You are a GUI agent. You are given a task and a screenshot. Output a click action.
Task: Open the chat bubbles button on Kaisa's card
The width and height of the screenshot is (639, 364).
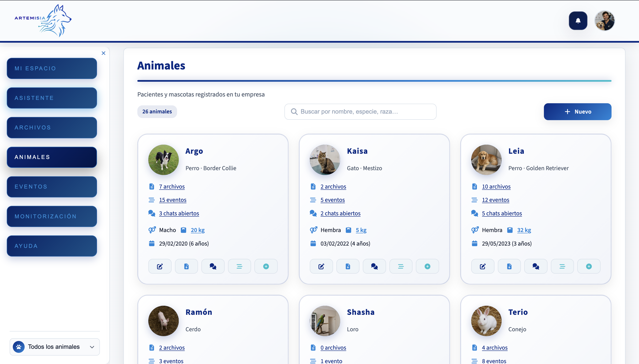click(374, 266)
